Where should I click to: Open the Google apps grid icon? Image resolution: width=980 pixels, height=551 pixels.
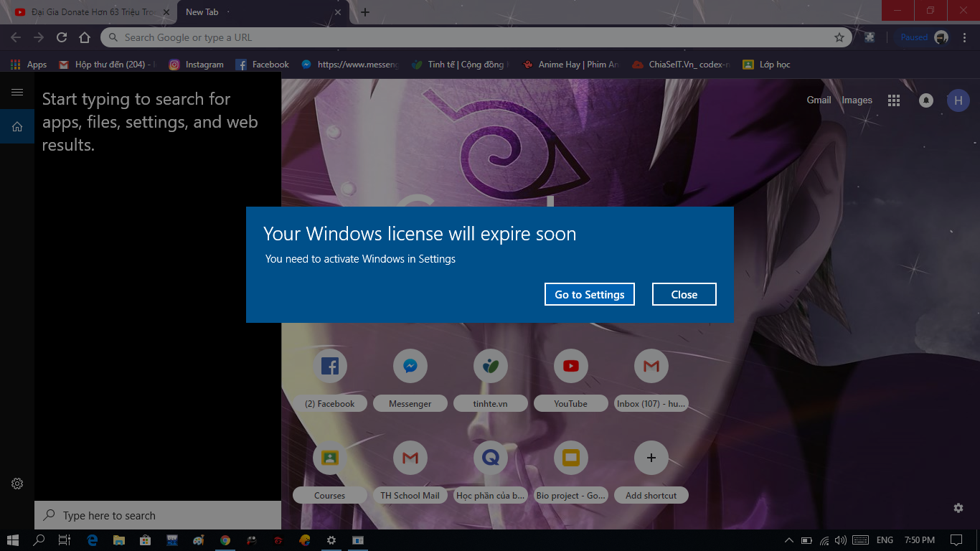pos(894,100)
